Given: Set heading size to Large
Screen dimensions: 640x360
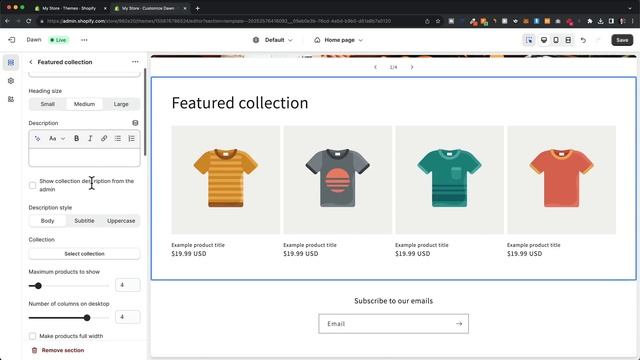Looking at the screenshot, I should click(121, 104).
